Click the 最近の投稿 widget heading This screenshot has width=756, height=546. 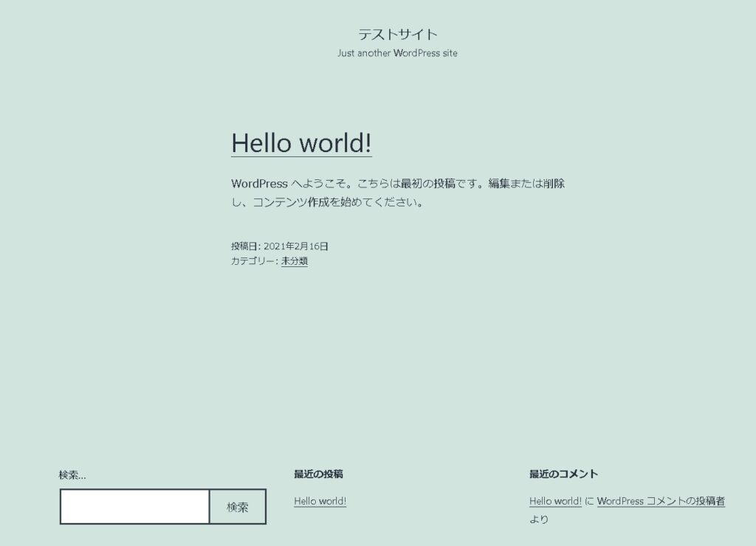tap(318, 474)
